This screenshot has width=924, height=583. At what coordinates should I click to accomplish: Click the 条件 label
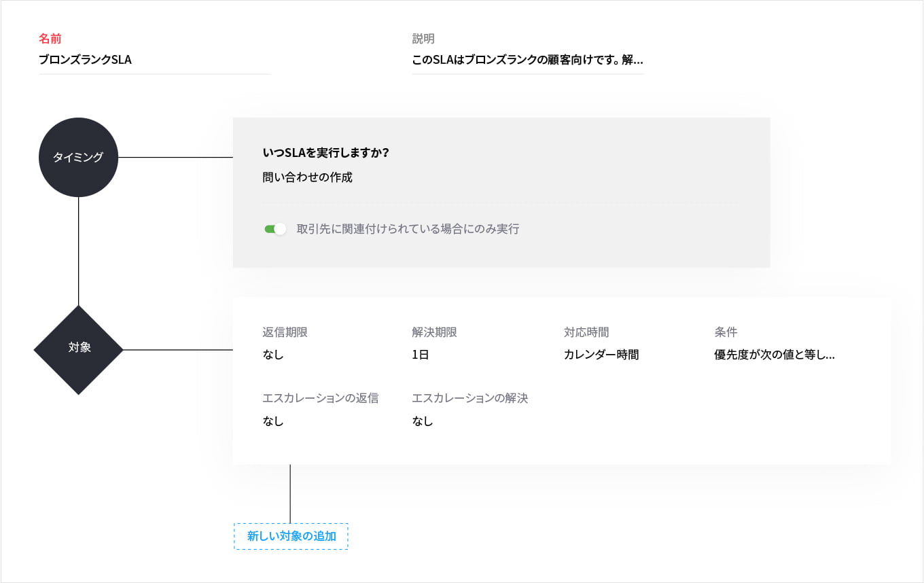pyautogui.click(x=726, y=332)
